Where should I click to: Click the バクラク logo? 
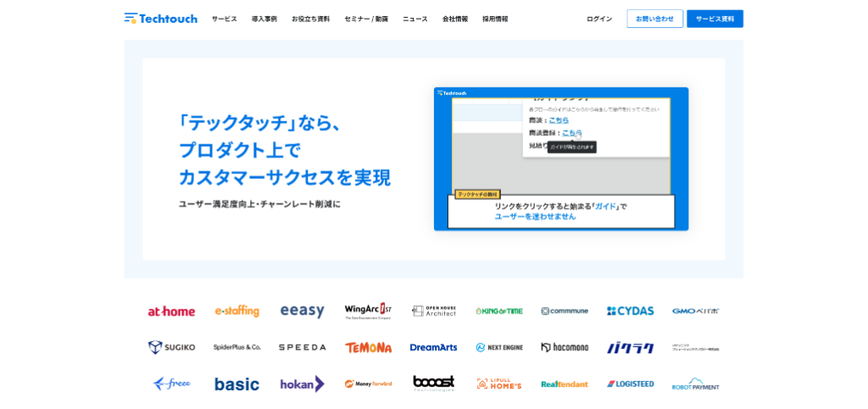coord(631,348)
